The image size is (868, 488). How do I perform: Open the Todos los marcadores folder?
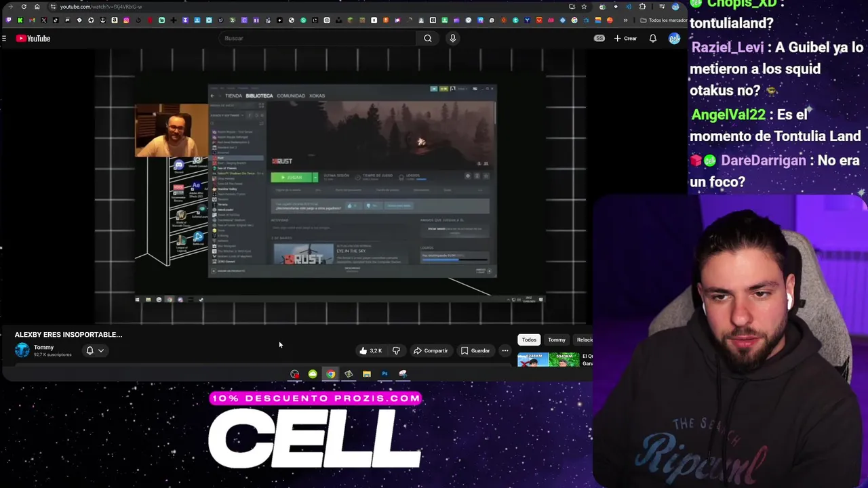click(664, 20)
